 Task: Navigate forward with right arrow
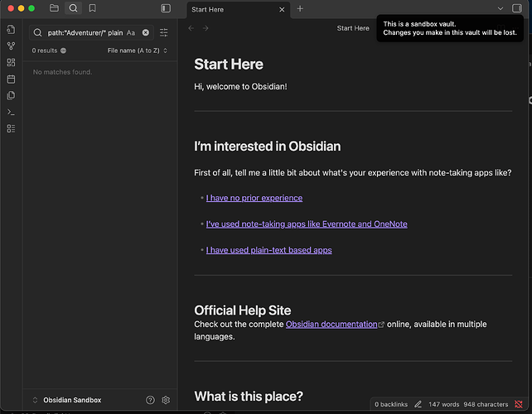click(206, 28)
